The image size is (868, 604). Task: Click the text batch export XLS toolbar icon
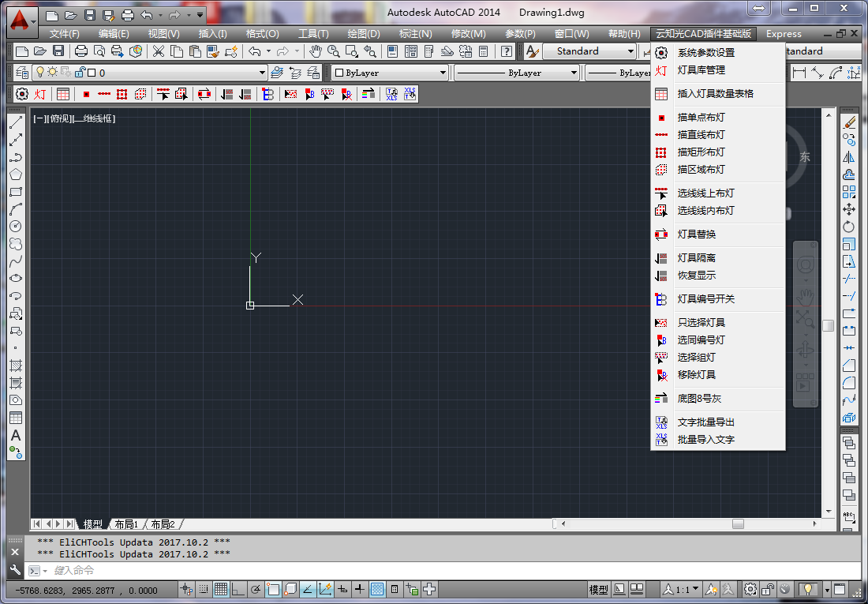click(392, 94)
